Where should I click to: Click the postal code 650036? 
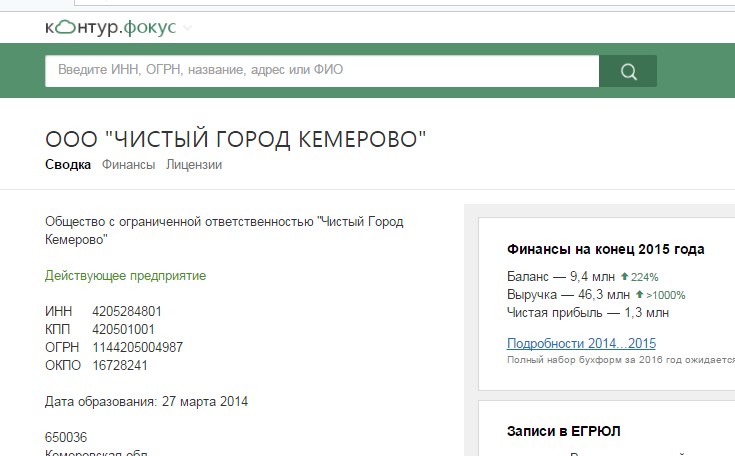coord(66,437)
